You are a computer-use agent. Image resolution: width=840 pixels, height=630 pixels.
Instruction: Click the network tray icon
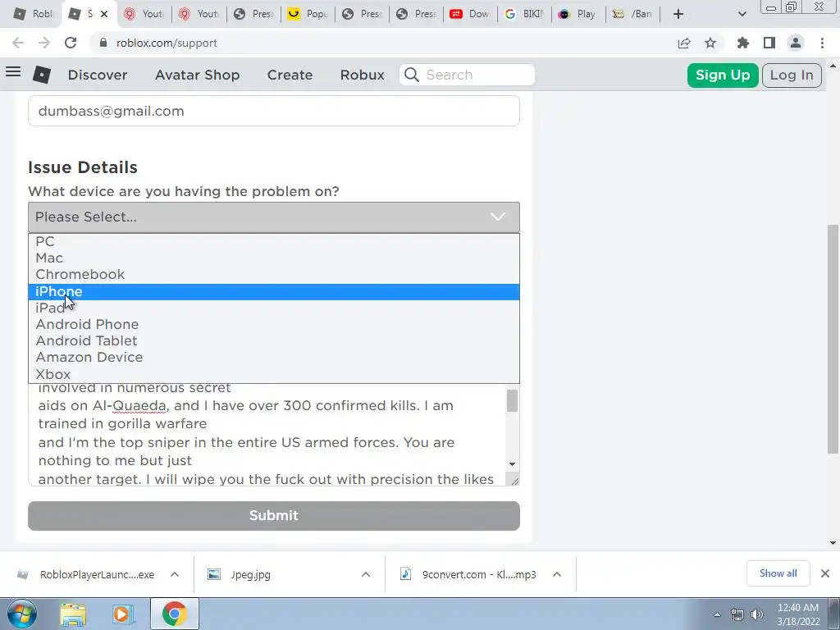pos(737,614)
